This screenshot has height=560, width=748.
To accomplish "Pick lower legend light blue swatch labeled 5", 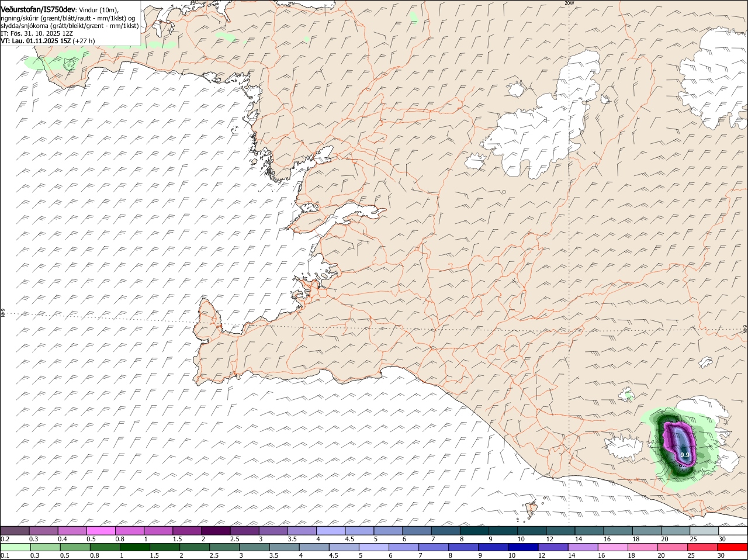I will click(373, 547).
